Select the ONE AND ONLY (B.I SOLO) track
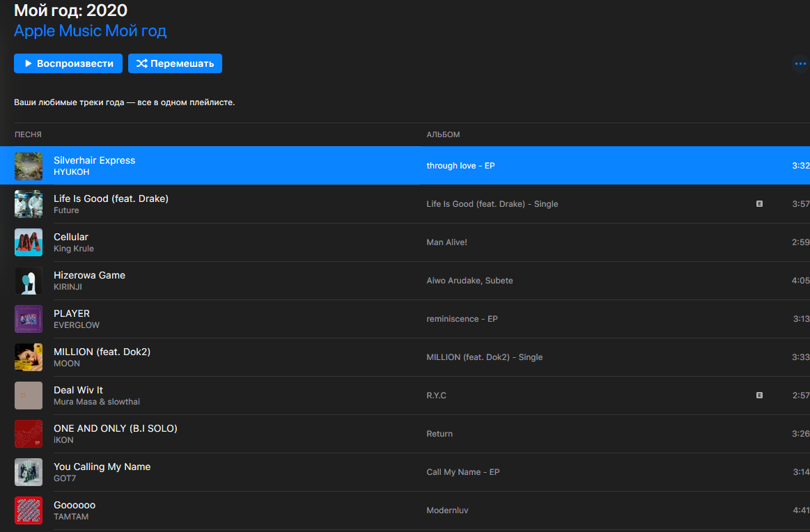The width and height of the screenshot is (810, 532). pos(116,428)
